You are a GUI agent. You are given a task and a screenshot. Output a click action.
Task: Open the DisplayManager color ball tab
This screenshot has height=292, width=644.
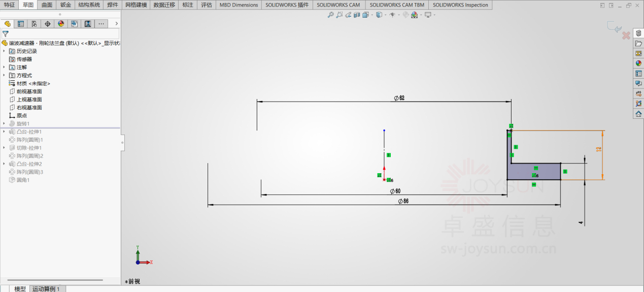click(x=61, y=24)
